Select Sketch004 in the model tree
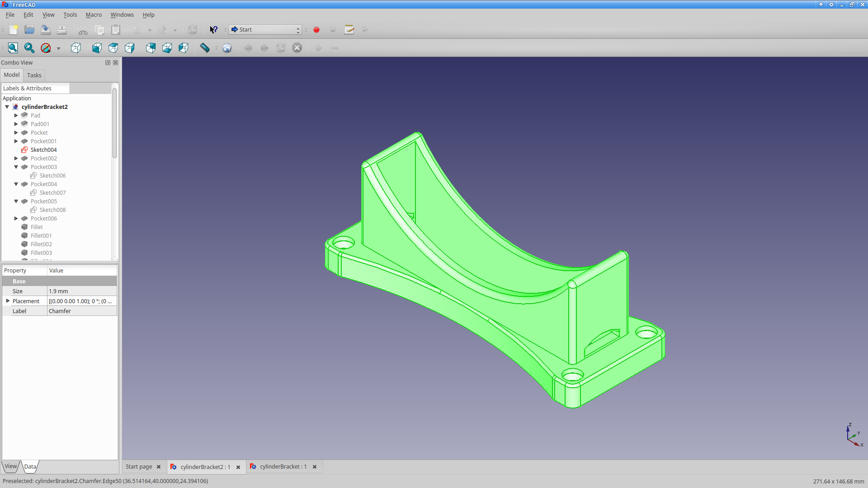 point(43,150)
